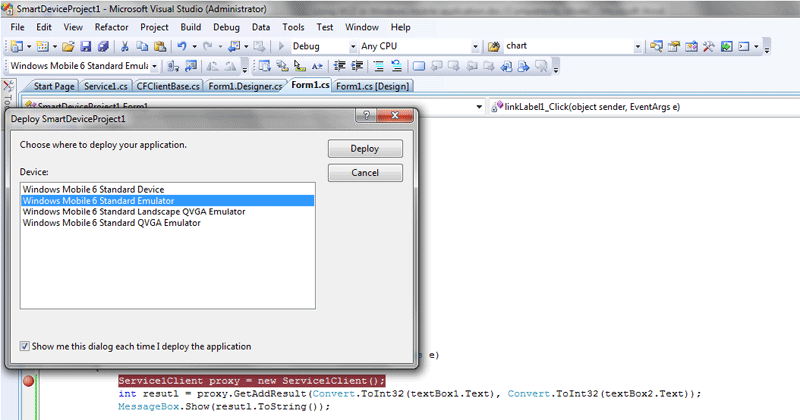This screenshot has width=800, height=420.
Task: Click the Comment Out Selected Lines icon
Action: pyautogui.click(x=379, y=66)
